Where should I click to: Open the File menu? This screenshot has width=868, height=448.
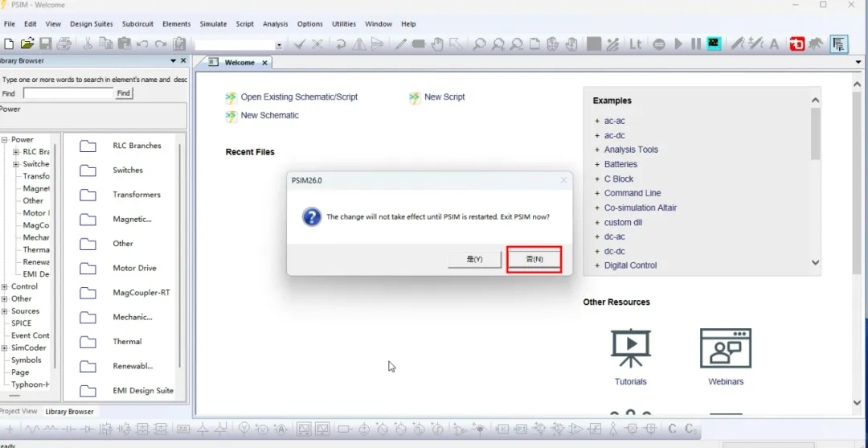coord(10,24)
